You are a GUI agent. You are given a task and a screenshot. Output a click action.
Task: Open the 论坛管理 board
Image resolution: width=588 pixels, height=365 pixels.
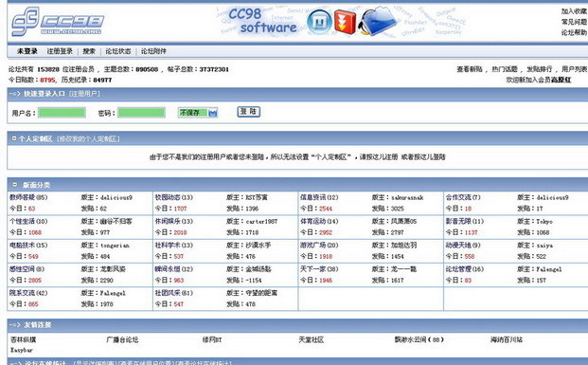(x=458, y=269)
